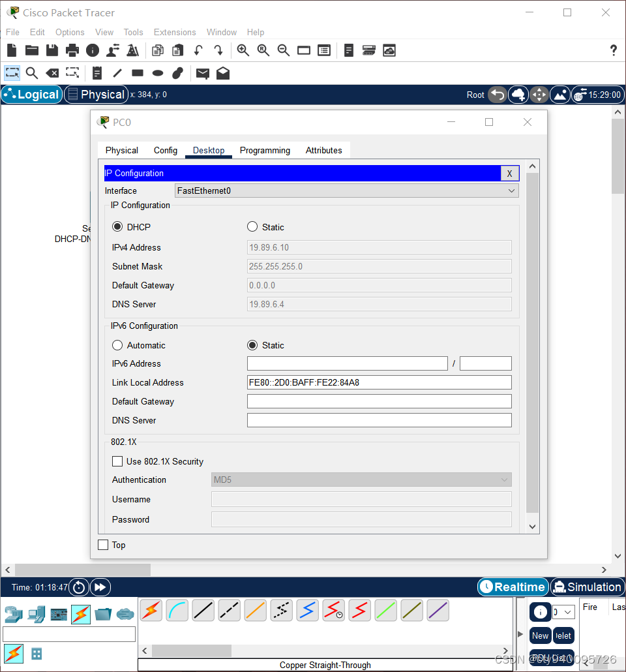Click the New scenario button
The width and height of the screenshot is (626, 672).
click(x=540, y=635)
